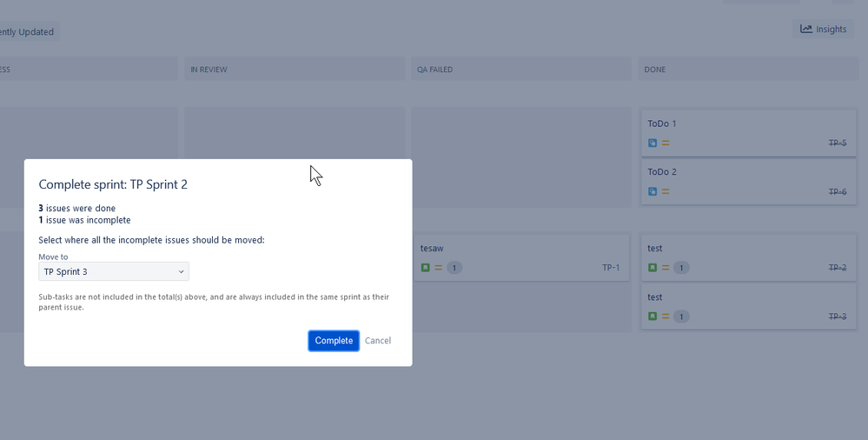This screenshot has height=440, width=868.
Task: Open the Insights panel button
Action: [823, 30]
